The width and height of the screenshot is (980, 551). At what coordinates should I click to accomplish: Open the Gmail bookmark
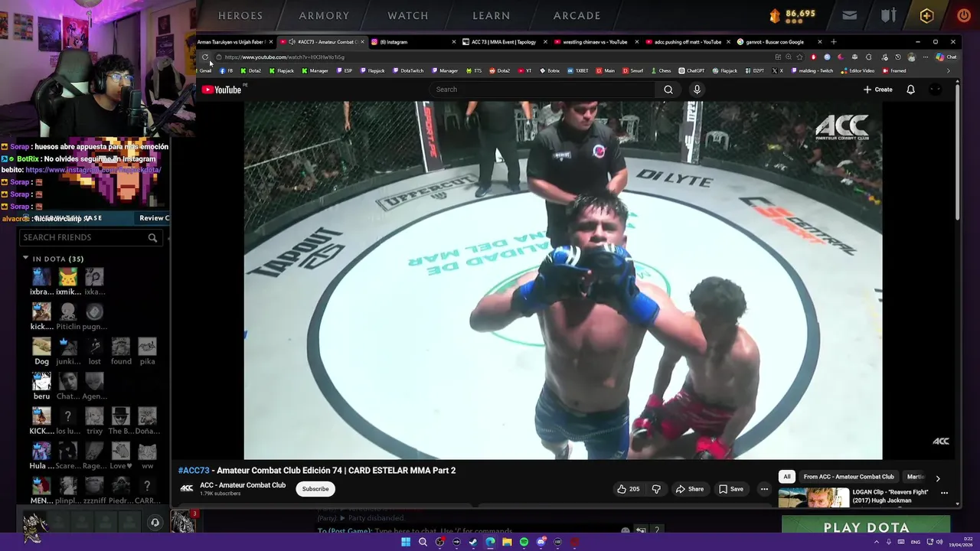pos(204,70)
